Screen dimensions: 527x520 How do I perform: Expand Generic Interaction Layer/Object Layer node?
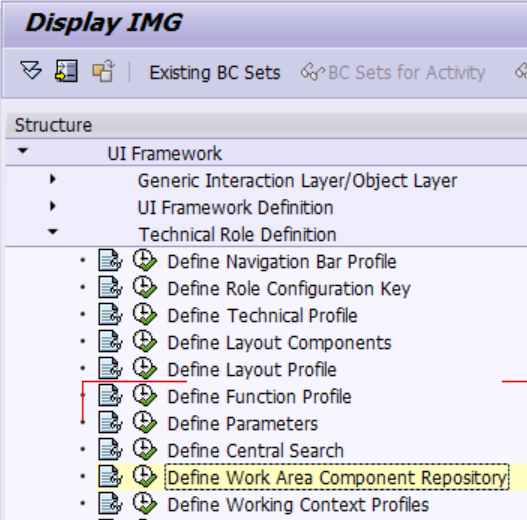coord(53,179)
